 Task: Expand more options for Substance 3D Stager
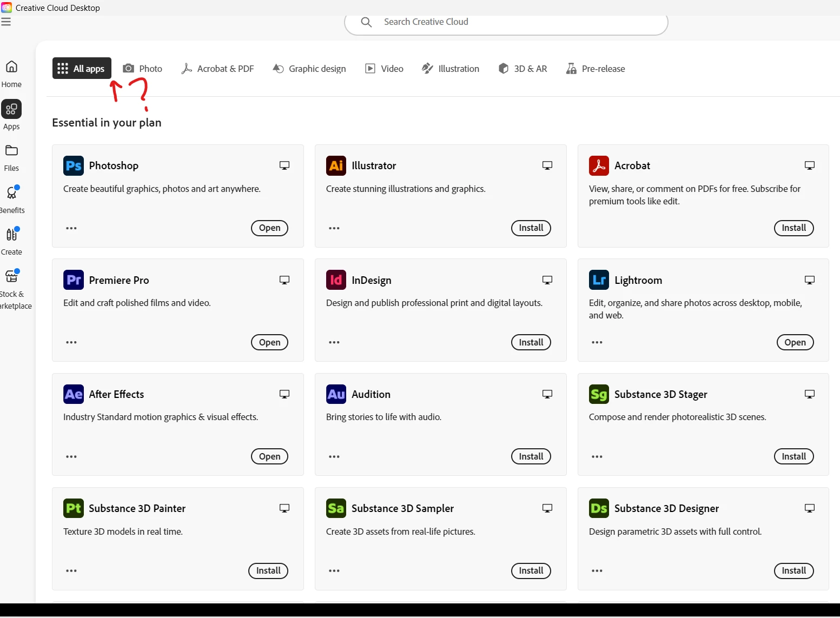(x=597, y=456)
